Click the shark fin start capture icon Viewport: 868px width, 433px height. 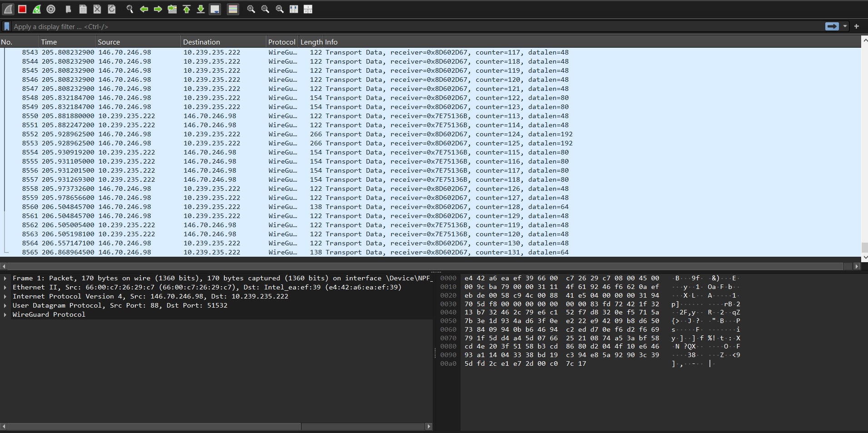8,9
